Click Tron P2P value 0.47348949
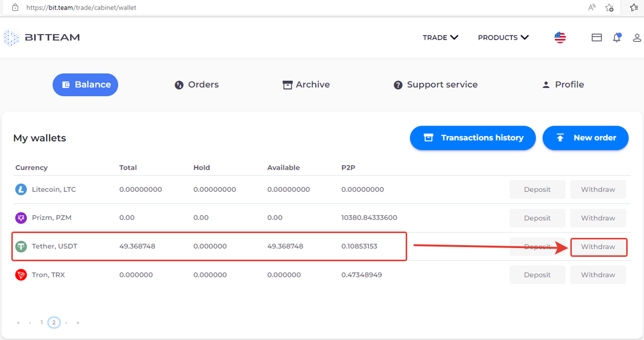This screenshot has height=340, width=644. [x=362, y=275]
